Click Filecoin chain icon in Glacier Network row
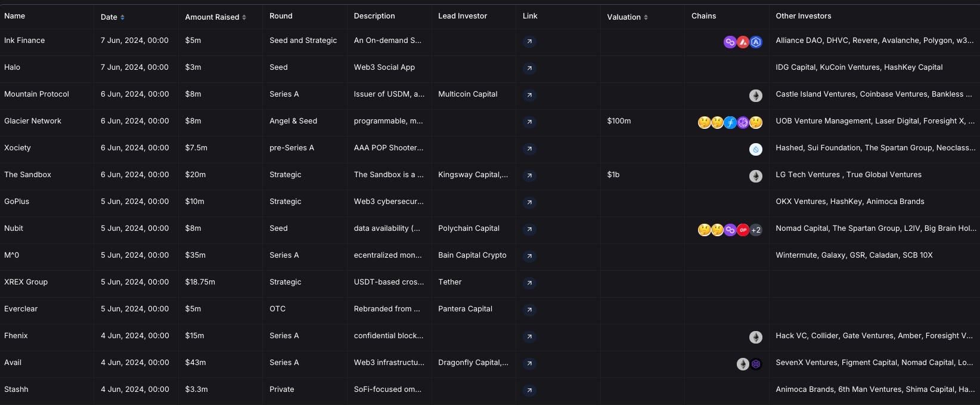The image size is (980, 405). 730,122
